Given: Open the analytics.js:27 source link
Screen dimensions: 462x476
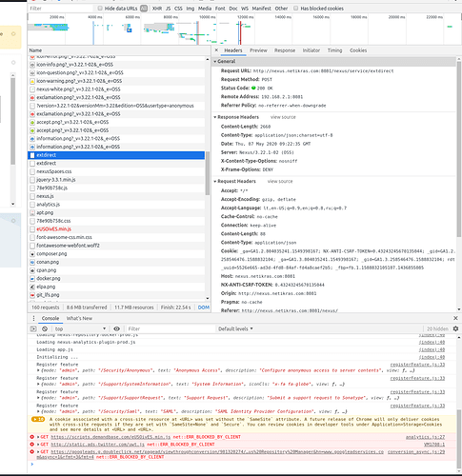Looking at the screenshot, I should tap(425, 437).
